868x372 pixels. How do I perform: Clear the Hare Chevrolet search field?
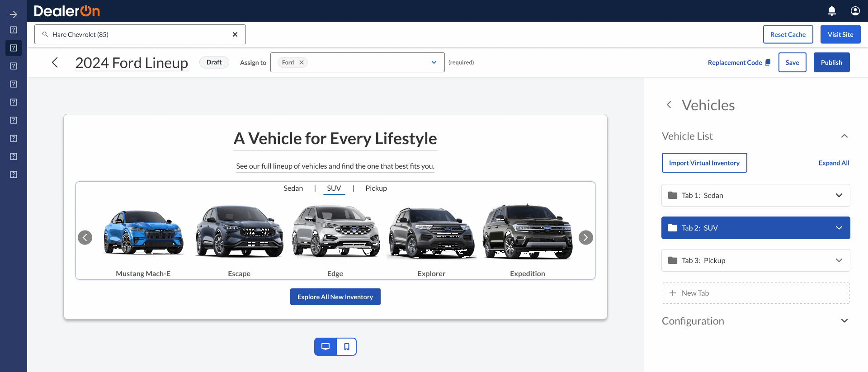click(x=235, y=34)
